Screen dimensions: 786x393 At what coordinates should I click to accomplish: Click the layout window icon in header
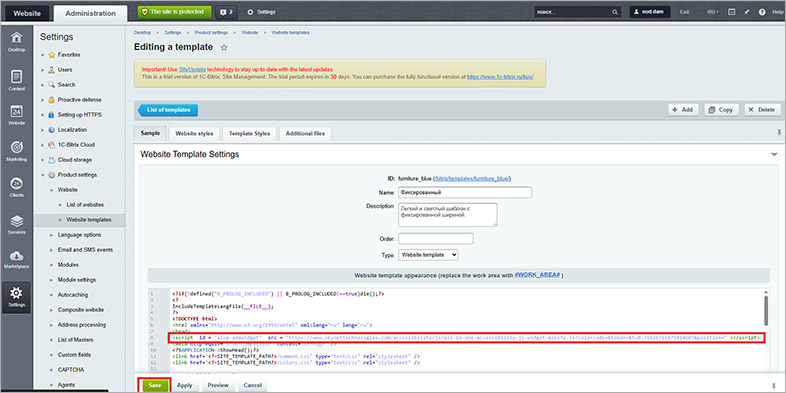(x=732, y=12)
